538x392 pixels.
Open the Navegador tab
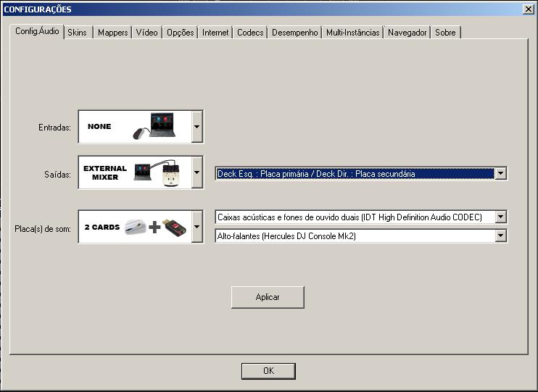click(407, 33)
